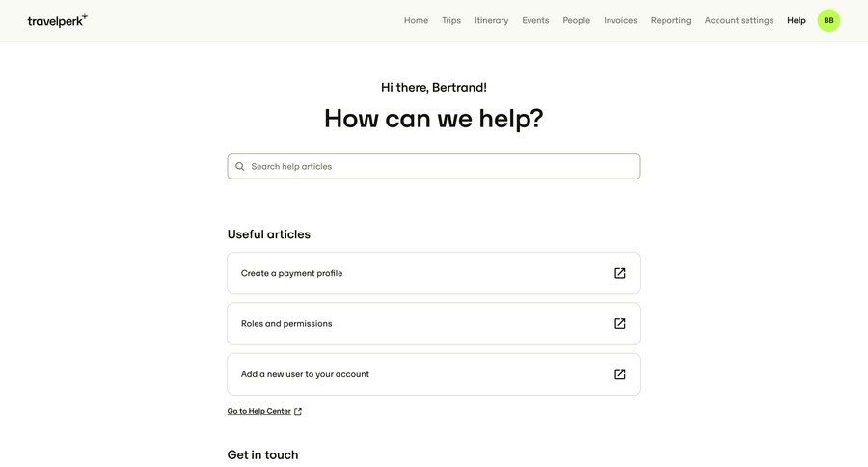Click external-link icon for Create a payment profile
868x467 pixels.
coord(620,273)
